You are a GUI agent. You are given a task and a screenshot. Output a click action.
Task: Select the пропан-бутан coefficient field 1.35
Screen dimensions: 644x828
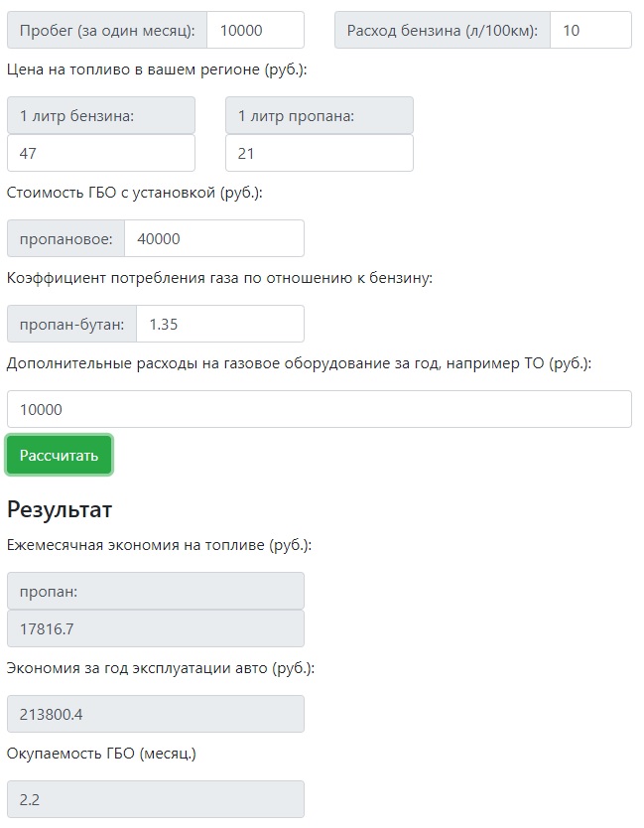(220, 324)
